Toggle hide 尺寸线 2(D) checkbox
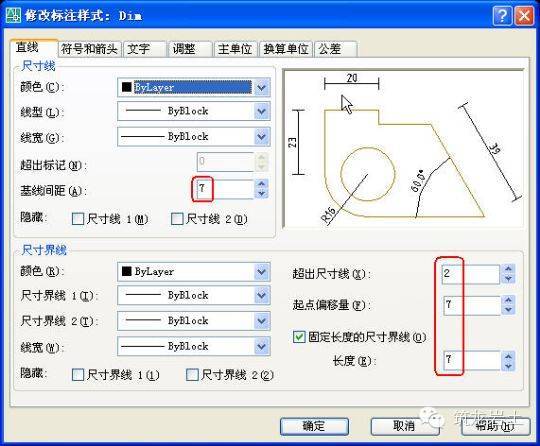Viewport: 540px width, 446px height. [177, 219]
